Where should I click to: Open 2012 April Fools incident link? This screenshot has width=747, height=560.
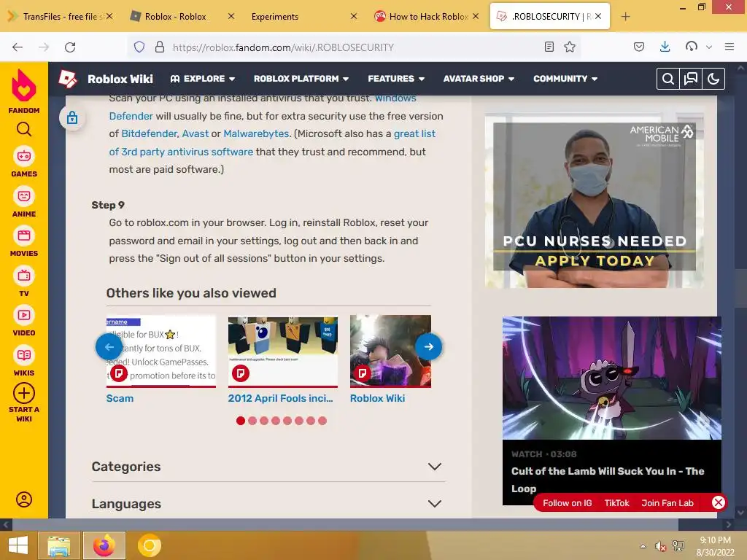click(x=280, y=398)
